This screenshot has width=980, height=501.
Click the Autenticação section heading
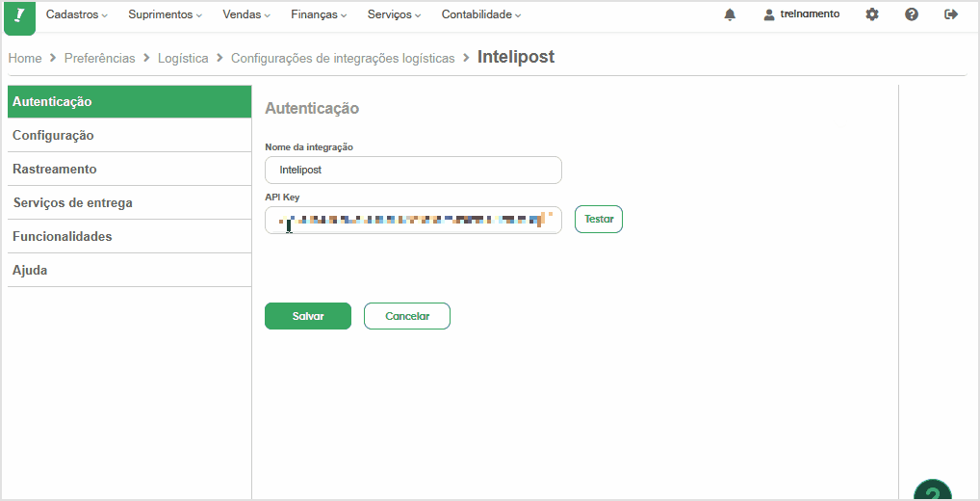(x=312, y=108)
